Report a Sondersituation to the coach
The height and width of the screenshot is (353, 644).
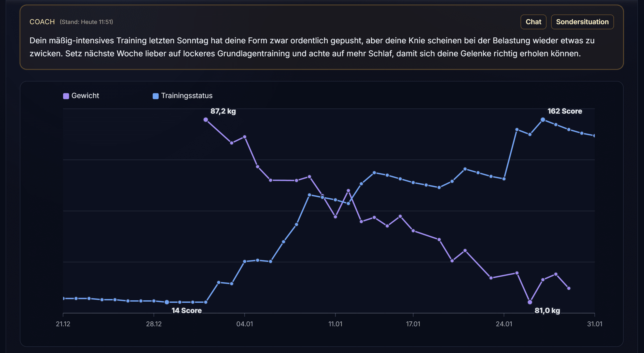point(582,22)
